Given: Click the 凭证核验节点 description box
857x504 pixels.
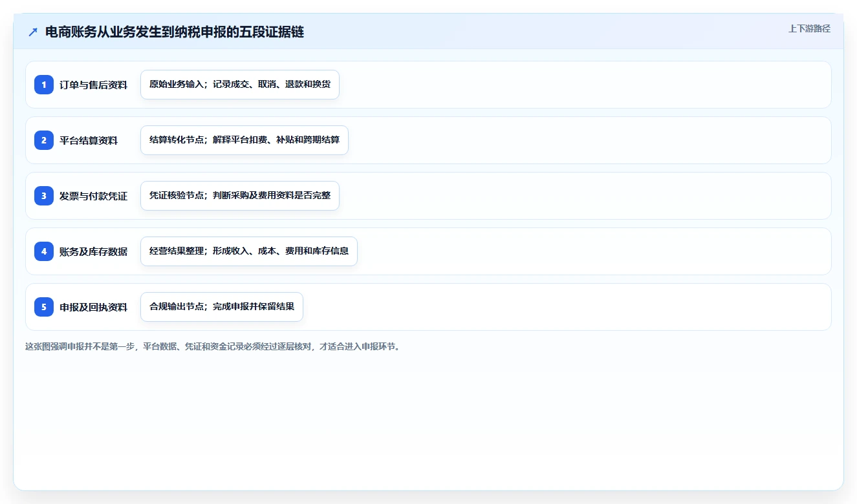Looking at the screenshot, I should [240, 196].
